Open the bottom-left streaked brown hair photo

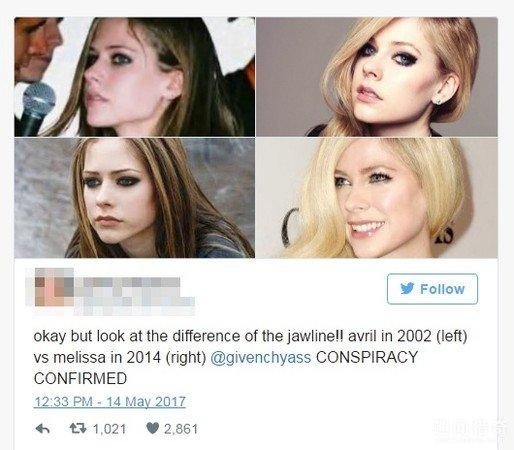coord(135,198)
